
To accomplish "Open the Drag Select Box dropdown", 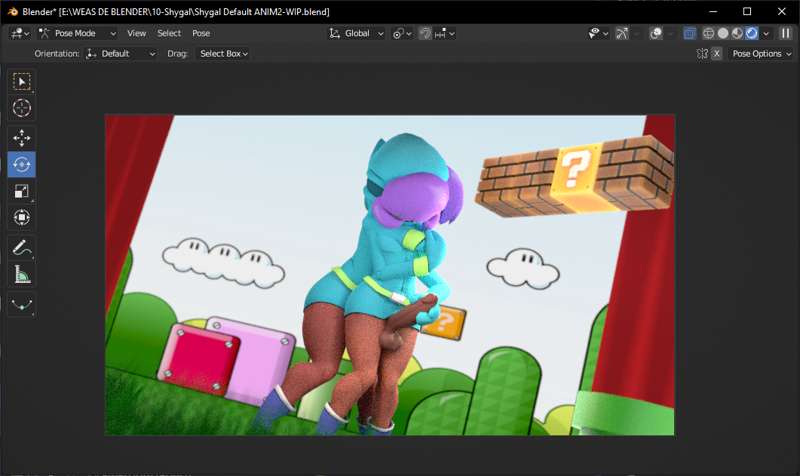I will pyautogui.click(x=223, y=54).
